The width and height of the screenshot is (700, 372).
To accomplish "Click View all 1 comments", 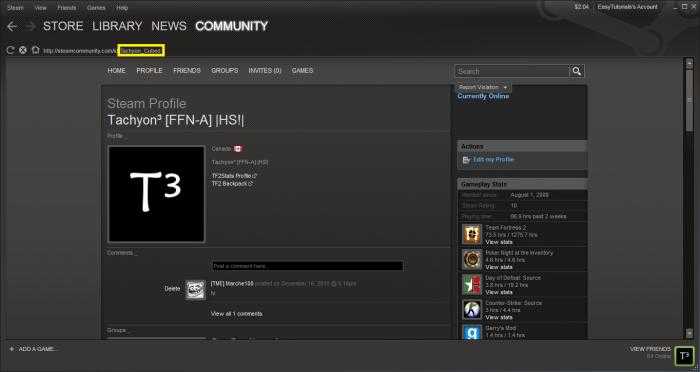I will pos(237,314).
